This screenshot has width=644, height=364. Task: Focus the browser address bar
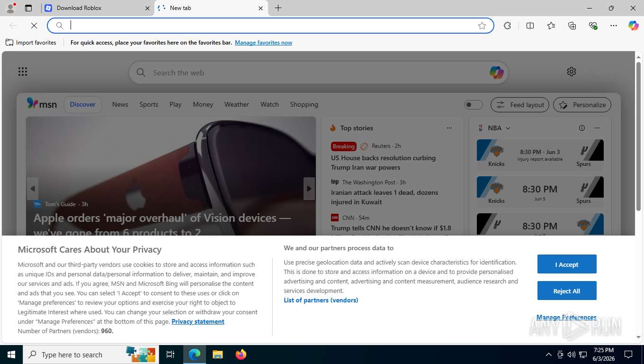coord(270,26)
